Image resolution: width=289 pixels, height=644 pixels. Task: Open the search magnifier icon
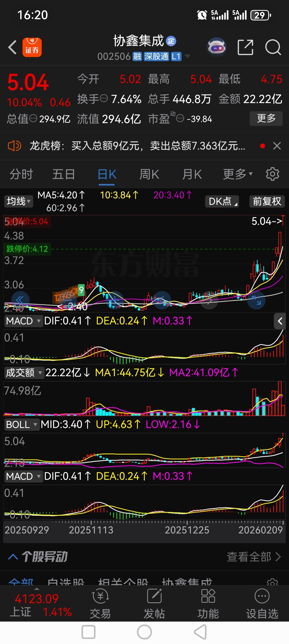coord(273,47)
